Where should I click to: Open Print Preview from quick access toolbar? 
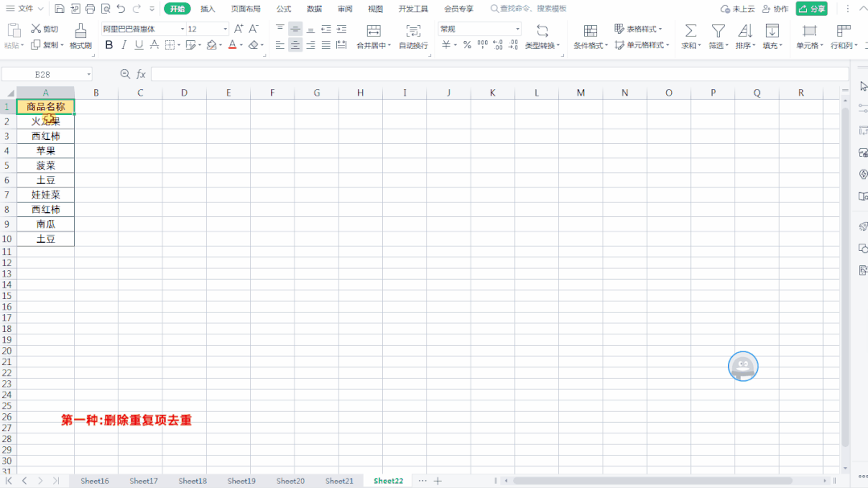(x=105, y=8)
